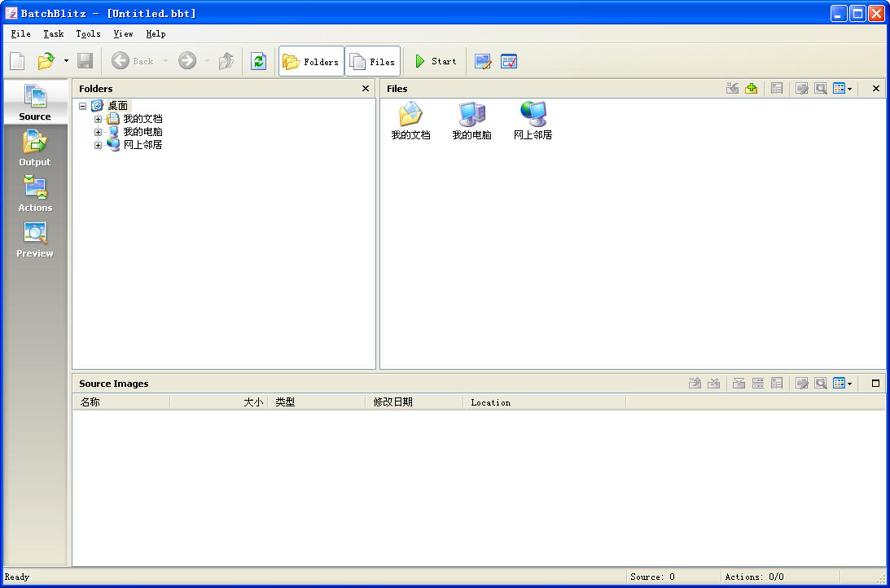The height and width of the screenshot is (588, 890).
Task: Open the task options checklist icon
Action: (x=509, y=61)
